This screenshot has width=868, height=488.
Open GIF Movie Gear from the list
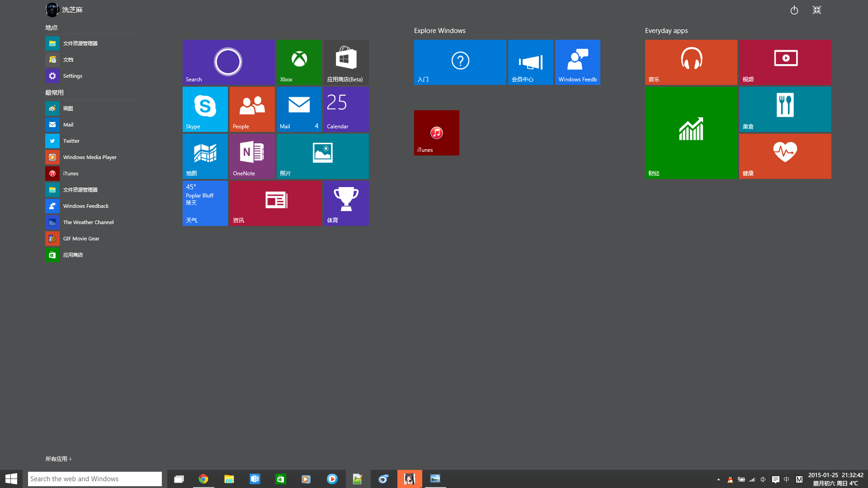91,239
